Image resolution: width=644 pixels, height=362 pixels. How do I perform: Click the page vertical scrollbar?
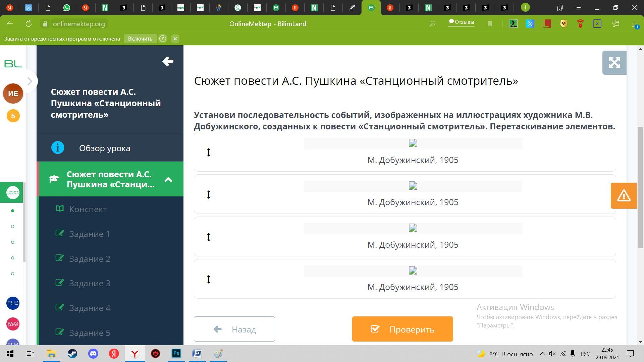(640, 188)
